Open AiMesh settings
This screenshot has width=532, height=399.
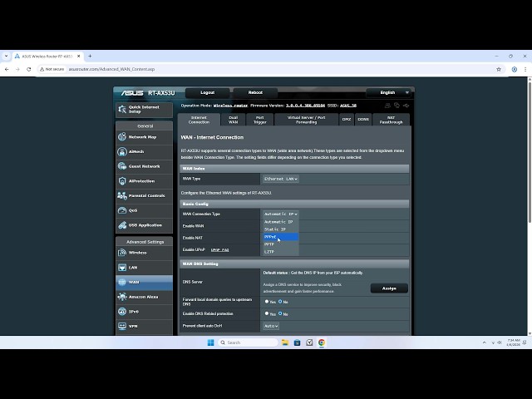click(x=144, y=151)
